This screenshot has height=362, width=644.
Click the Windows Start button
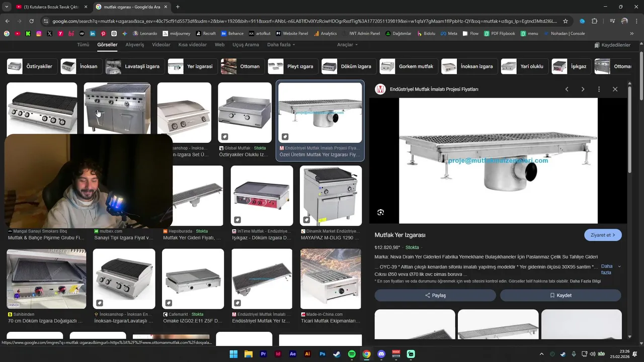233,354
